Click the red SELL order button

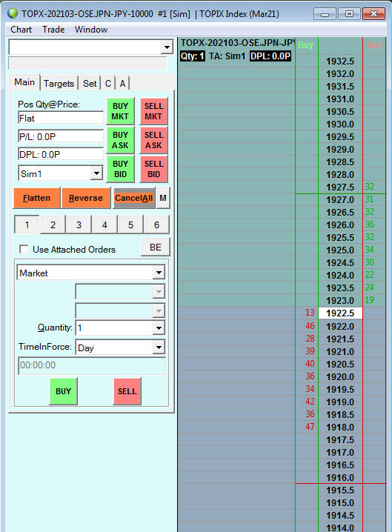(x=127, y=391)
